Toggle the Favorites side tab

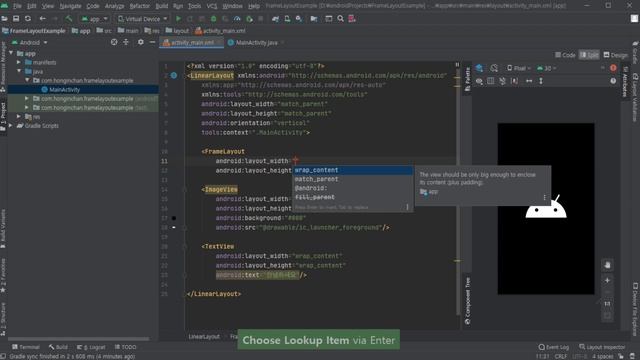(x=3, y=276)
